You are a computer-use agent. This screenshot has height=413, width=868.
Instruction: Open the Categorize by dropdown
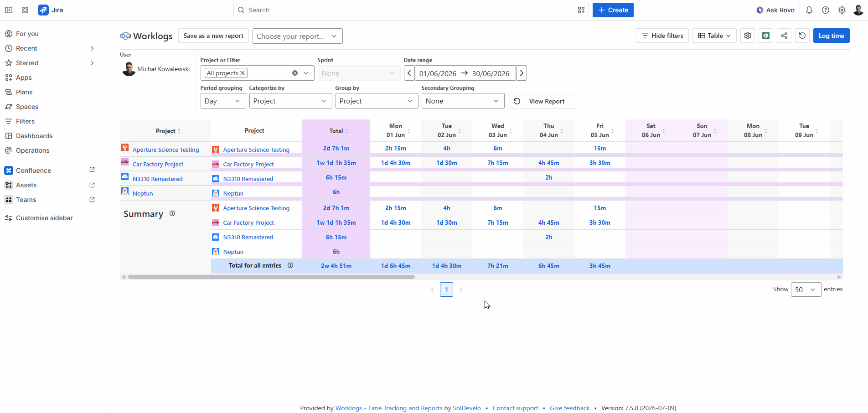(290, 101)
